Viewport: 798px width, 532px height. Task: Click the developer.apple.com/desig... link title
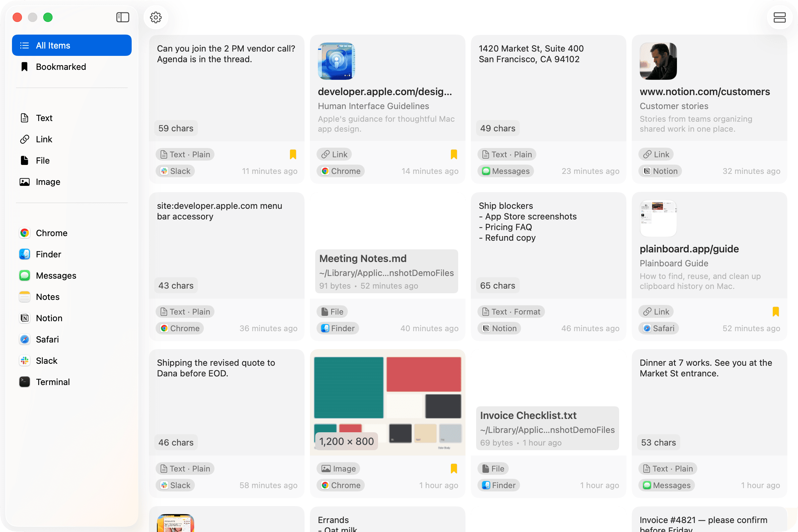pyautogui.click(x=385, y=92)
